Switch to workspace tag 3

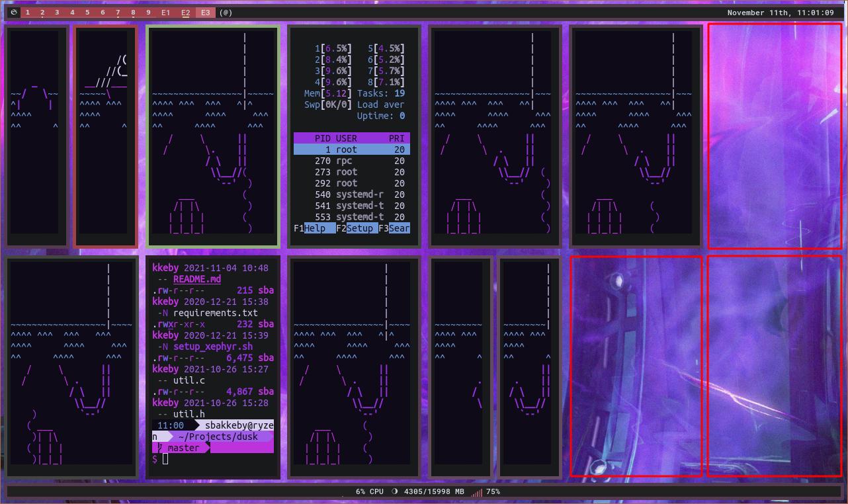click(x=57, y=13)
